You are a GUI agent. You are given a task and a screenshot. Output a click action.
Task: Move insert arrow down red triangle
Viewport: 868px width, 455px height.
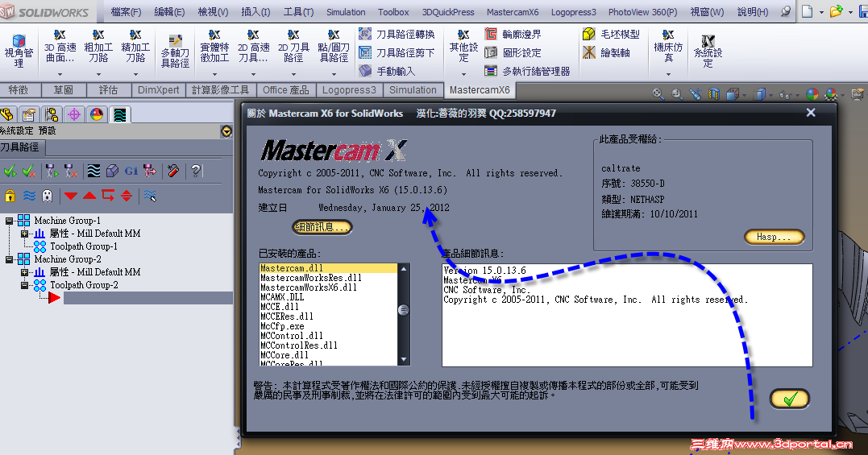pyautogui.click(x=71, y=196)
